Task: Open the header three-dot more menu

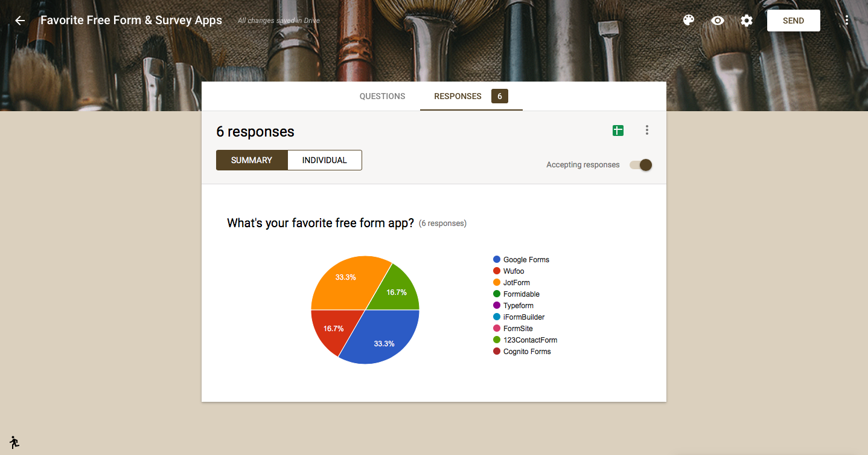Action: coord(847,21)
